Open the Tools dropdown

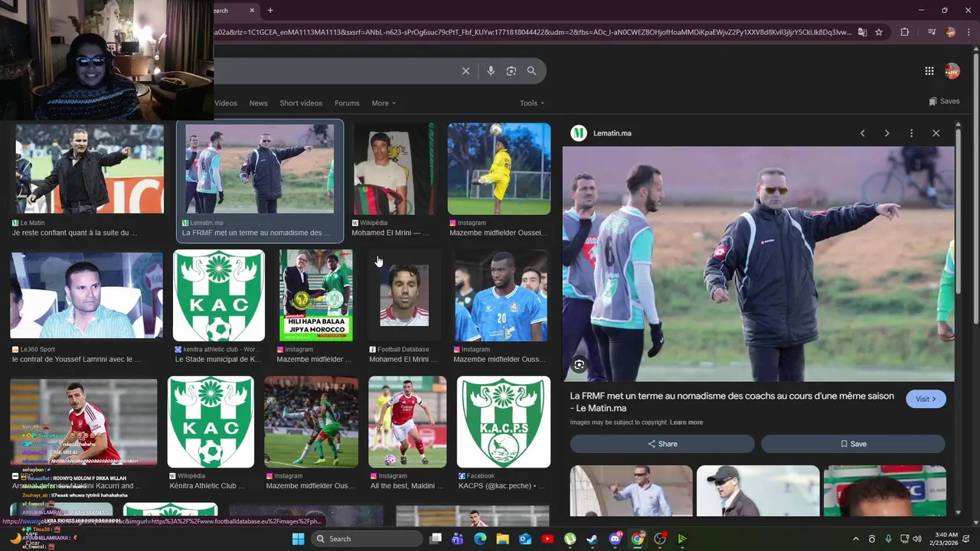click(x=532, y=103)
